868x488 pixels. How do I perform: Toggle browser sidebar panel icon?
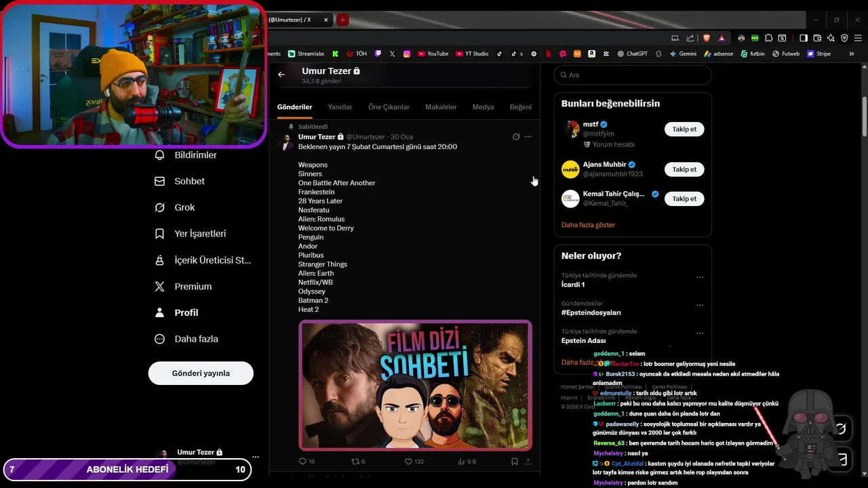[803, 38]
